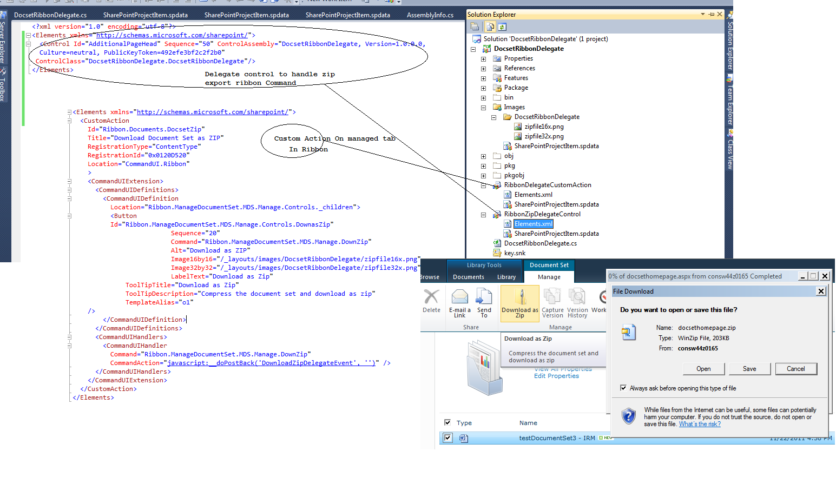Click Save in File Download dialog

749,369
